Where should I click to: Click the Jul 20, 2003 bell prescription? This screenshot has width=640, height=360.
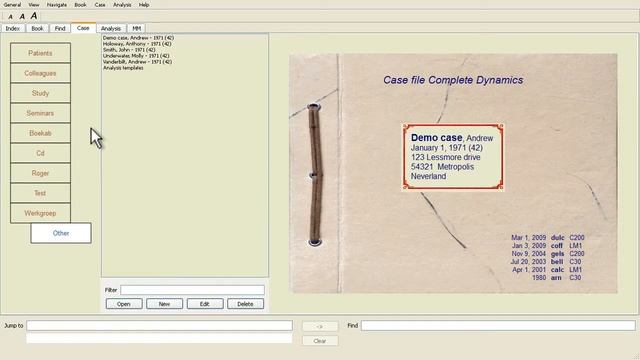click(x=546, y=262)
